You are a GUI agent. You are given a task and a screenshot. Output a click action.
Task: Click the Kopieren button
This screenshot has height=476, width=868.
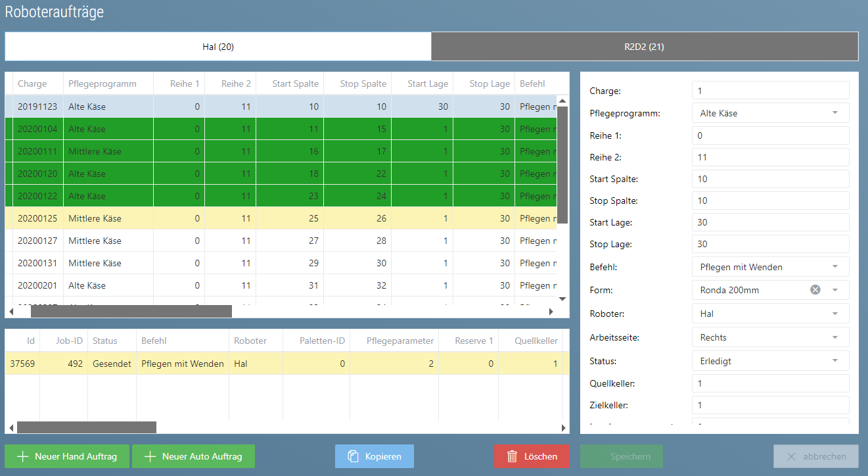tap(375, 456)
